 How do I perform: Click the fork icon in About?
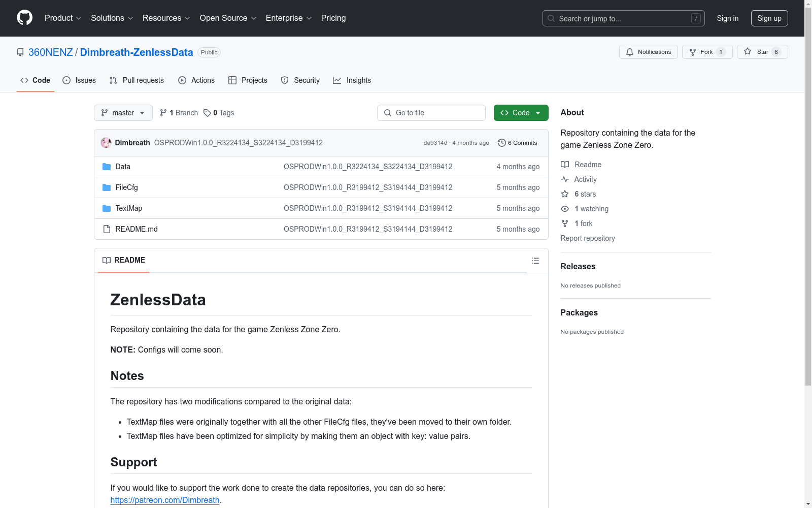[x=565, y=224]
